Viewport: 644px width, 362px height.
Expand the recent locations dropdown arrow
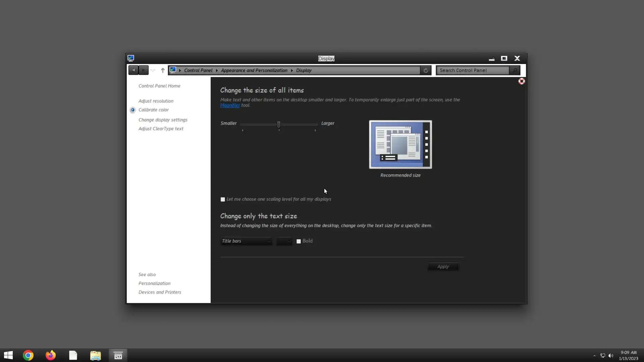coord(153,70)
